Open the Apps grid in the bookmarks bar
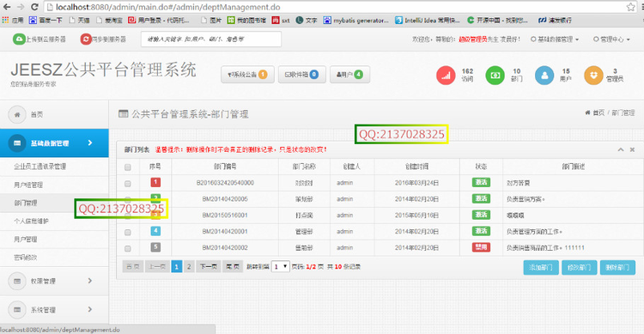Image resolution: width=644 pixels, height=334 pixels. pos(13,20)
